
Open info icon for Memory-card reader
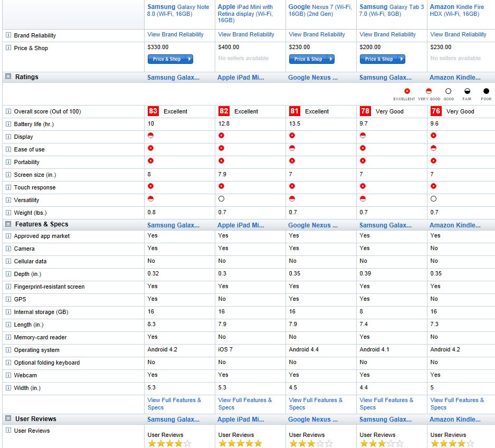[x=8, y=337]
